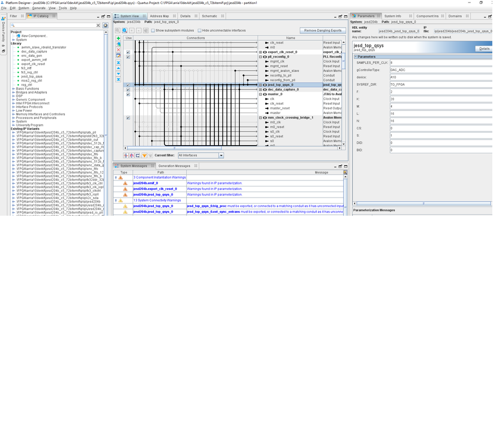Tick Hide unconnectable interfaces checkbox
The height and width of the screenshot is (435, 504).
click(199, 31)
